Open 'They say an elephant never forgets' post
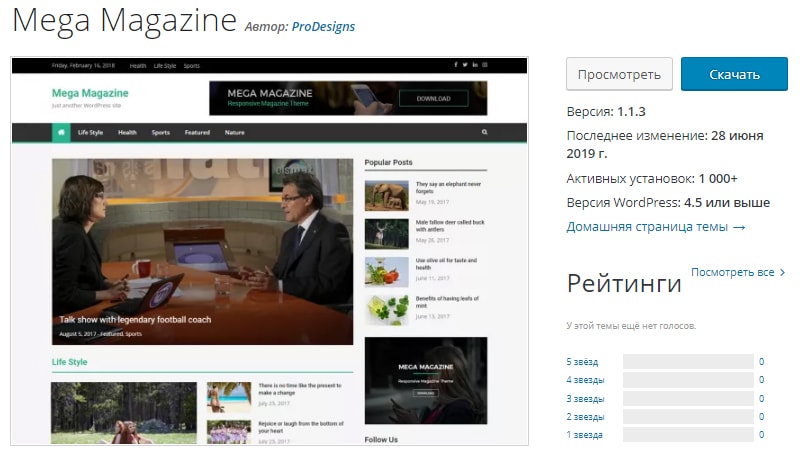This screenshot has width=800, height=457. tap(448, 187)
